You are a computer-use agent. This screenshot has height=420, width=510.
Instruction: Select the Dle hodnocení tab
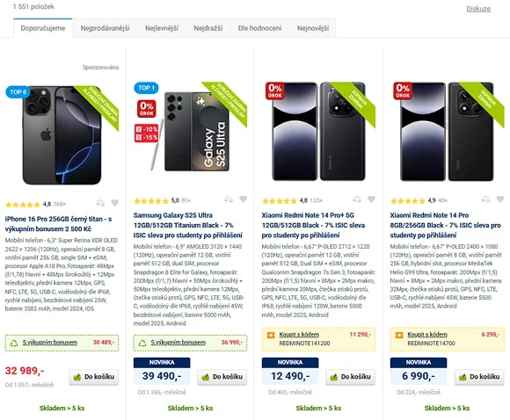click(260, 28)
